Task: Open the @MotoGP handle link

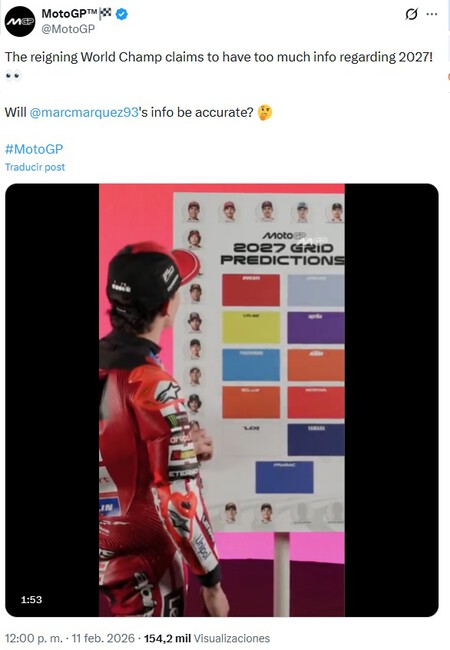Action: (x=68, y=29)
